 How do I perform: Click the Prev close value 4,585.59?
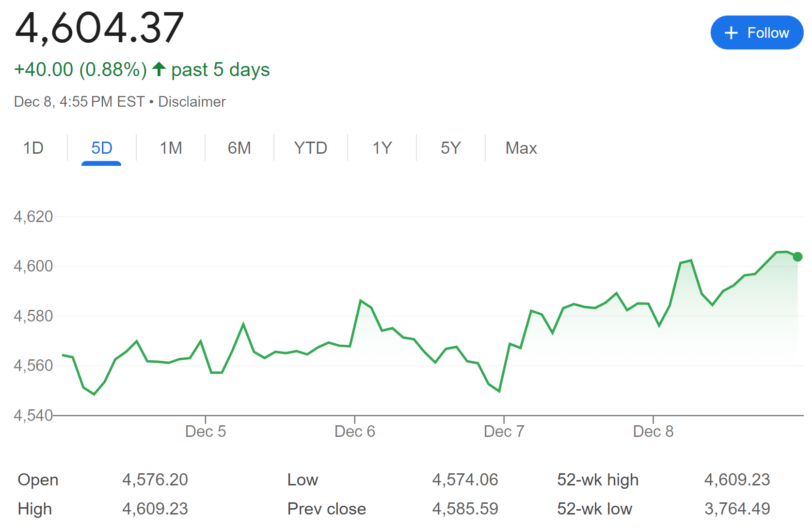(465, 509)
